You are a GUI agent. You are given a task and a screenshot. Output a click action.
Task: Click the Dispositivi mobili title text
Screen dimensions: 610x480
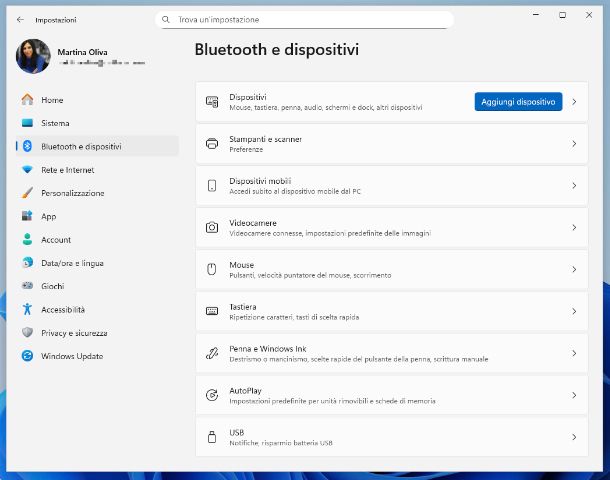click(260, 181)
